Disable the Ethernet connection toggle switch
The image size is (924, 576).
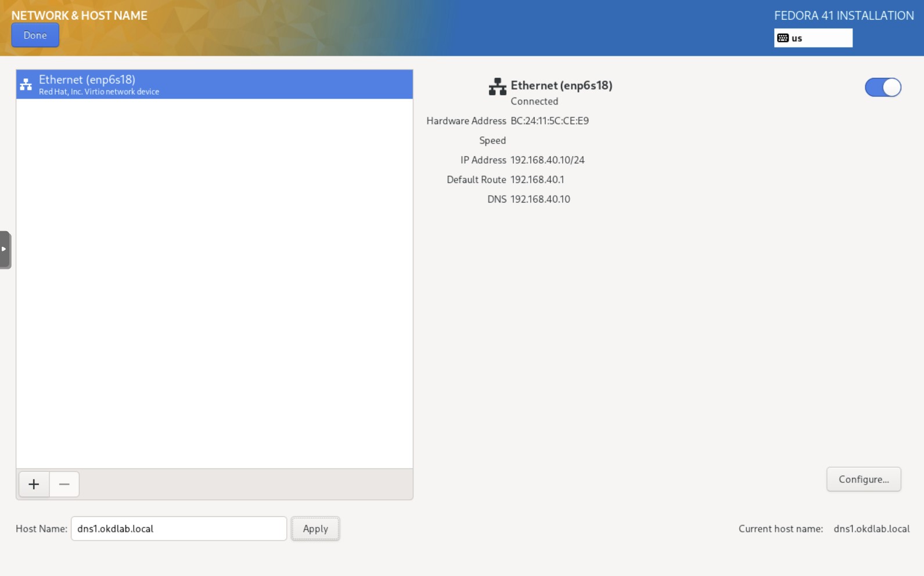(x=882, y=88)
